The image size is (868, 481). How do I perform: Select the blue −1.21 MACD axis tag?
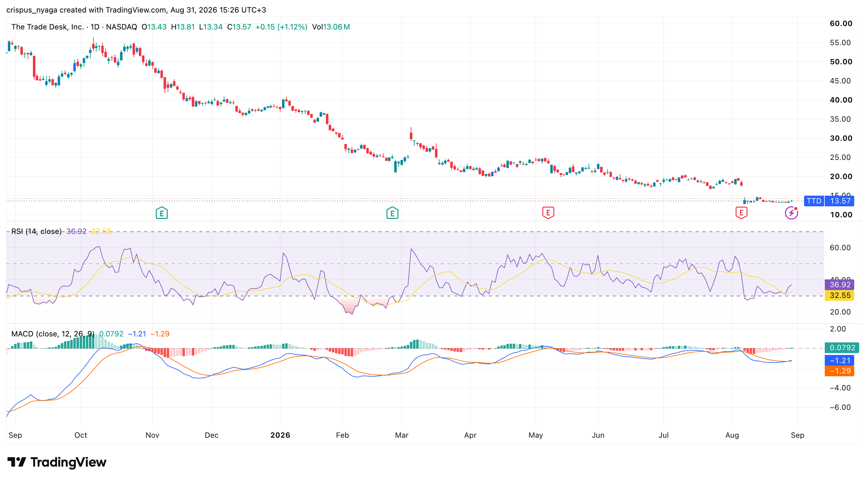[839, 361]
